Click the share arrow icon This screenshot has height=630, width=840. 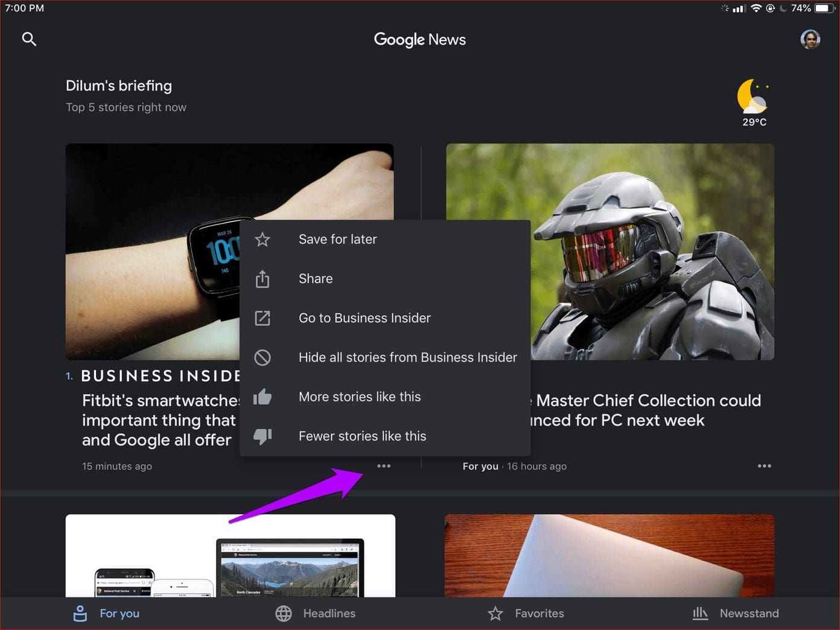tap(262, 279)
